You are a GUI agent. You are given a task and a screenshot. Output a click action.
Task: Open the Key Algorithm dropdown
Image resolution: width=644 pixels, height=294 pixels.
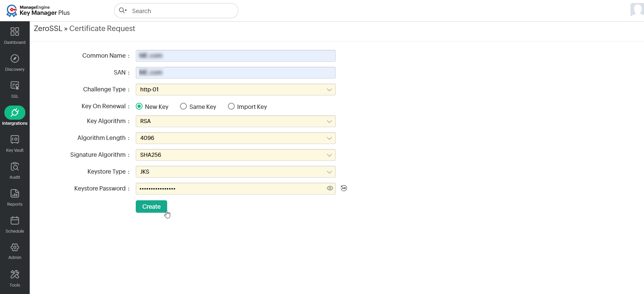pyautogui.click(x=236, y=121)
